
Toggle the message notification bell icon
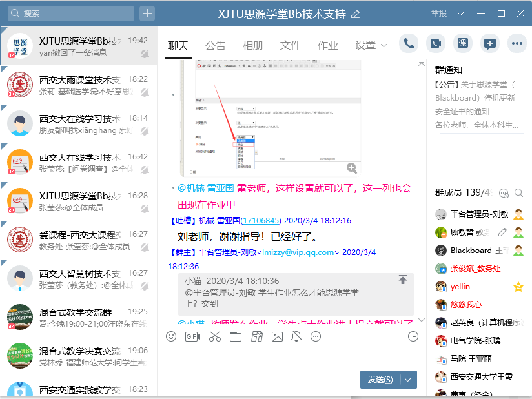[296, 336]
